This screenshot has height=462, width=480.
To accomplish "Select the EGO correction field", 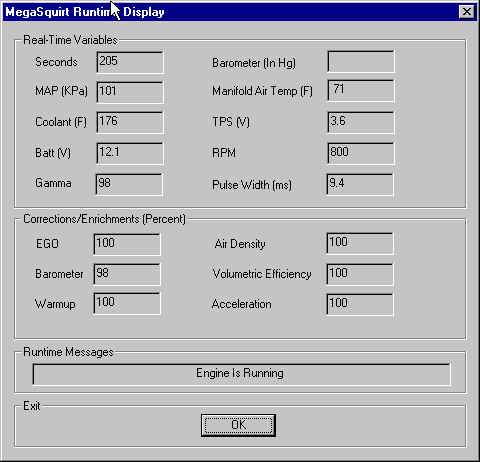I will [x=127, y=244].
